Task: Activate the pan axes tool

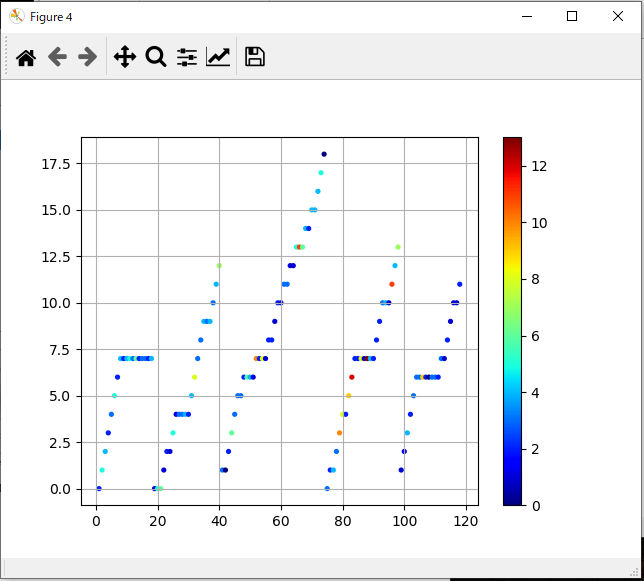Action: [125, 57]
